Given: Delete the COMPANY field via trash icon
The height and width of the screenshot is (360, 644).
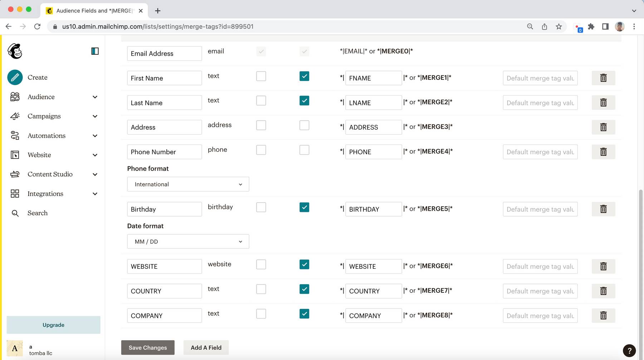Looking at the screenshot, I should click(603, 315).
